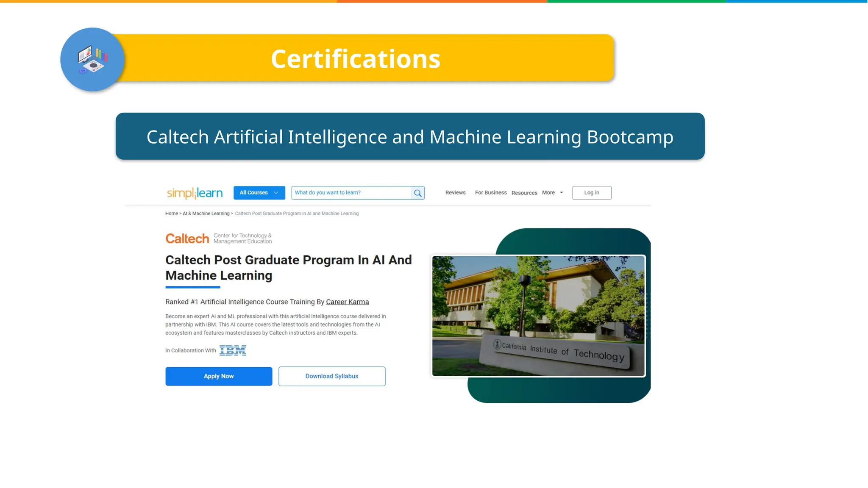Open the For Business menu item
868x488 pixels.
491,193
